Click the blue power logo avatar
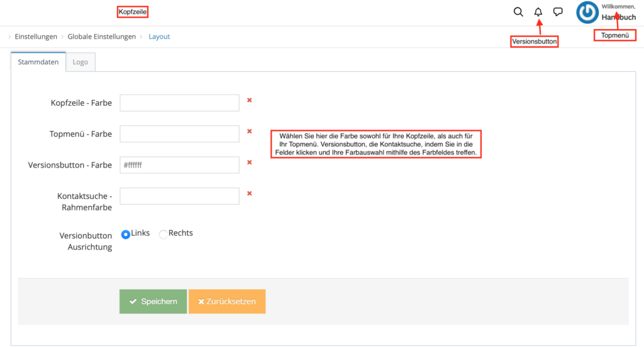 (x=587, y=13)
